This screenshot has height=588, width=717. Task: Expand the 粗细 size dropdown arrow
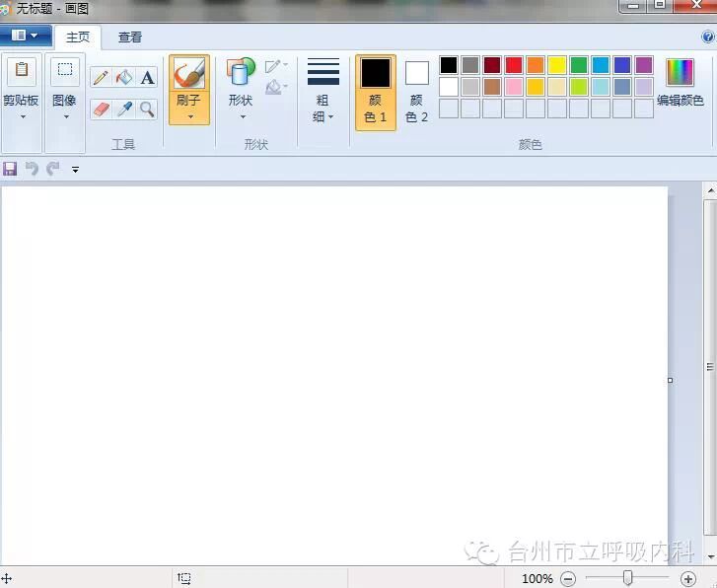click(330, 117)
